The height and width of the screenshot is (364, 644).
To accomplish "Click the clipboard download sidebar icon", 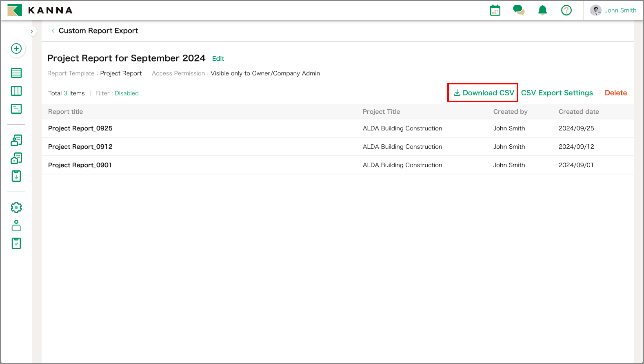I will pos(16,176).
